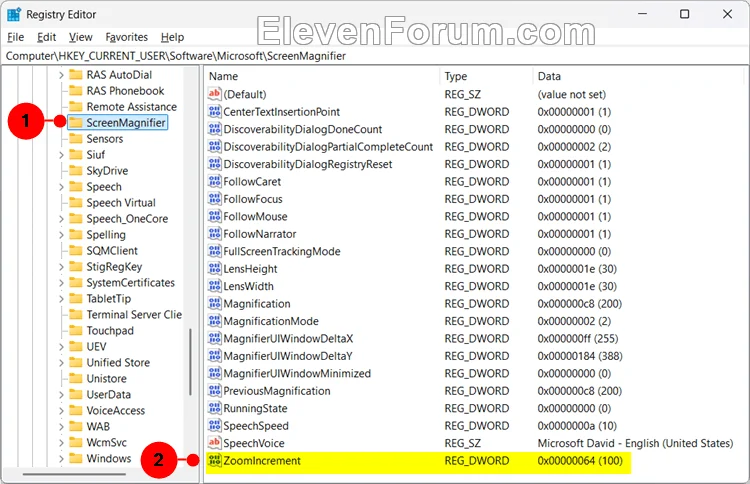Select the MagnifierUIWindowDeltaX value name
The image size is (750, 484).
click(x=288, y=339)
